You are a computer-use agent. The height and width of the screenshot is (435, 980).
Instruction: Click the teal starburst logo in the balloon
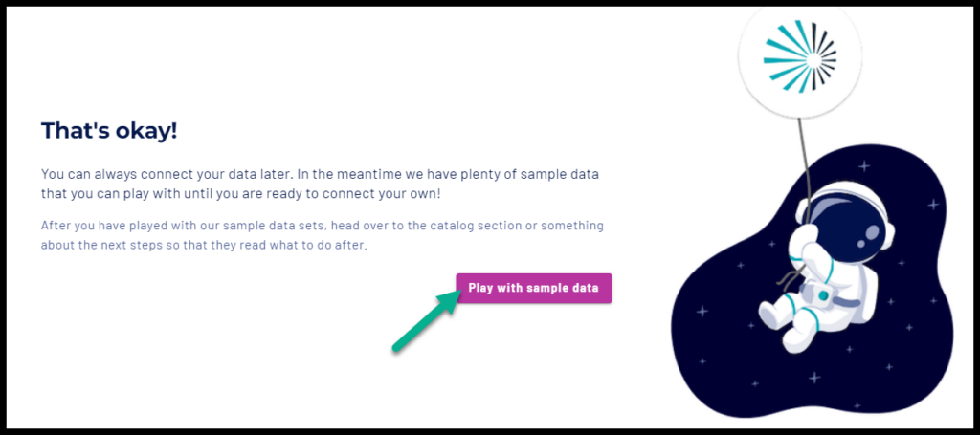[800, 56]
